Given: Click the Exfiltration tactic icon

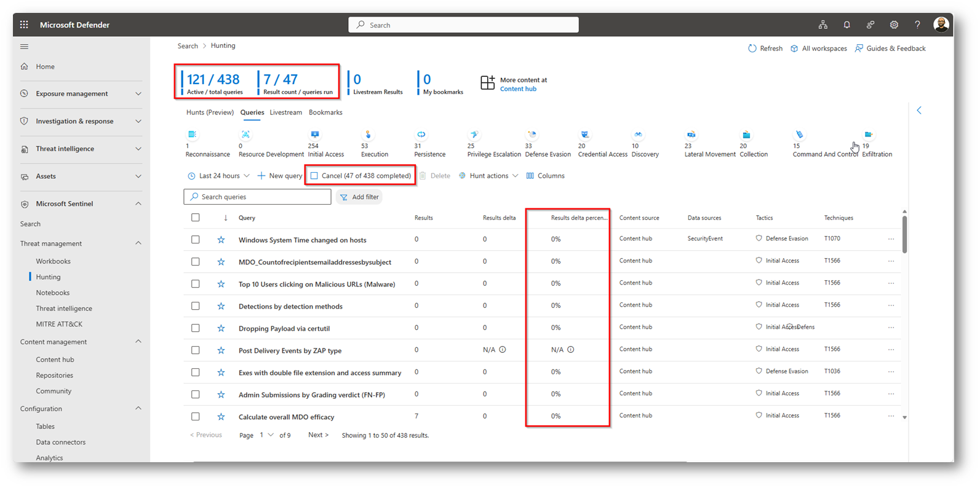Looking at the screenshot, I should [868, 135].
